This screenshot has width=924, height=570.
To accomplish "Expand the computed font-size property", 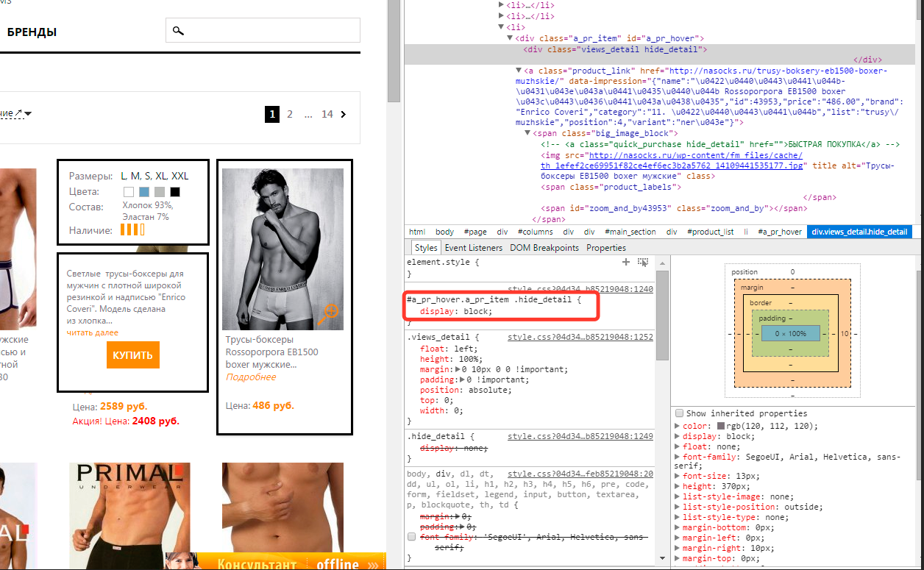I will click(x=678, y=476).
